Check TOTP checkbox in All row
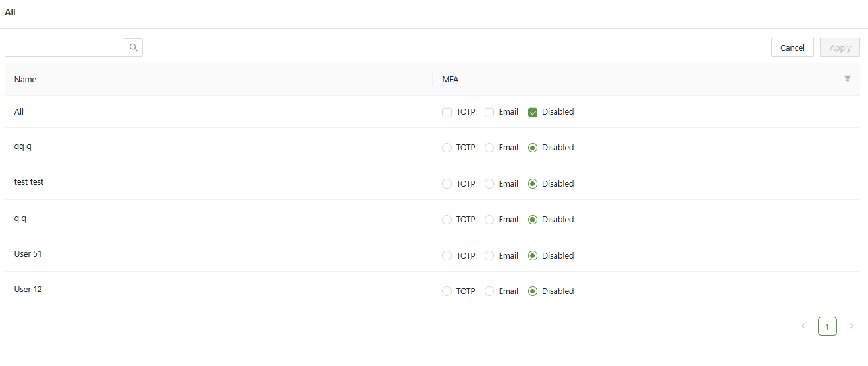This screenshot has width=868, height=366. pos(447,113)
